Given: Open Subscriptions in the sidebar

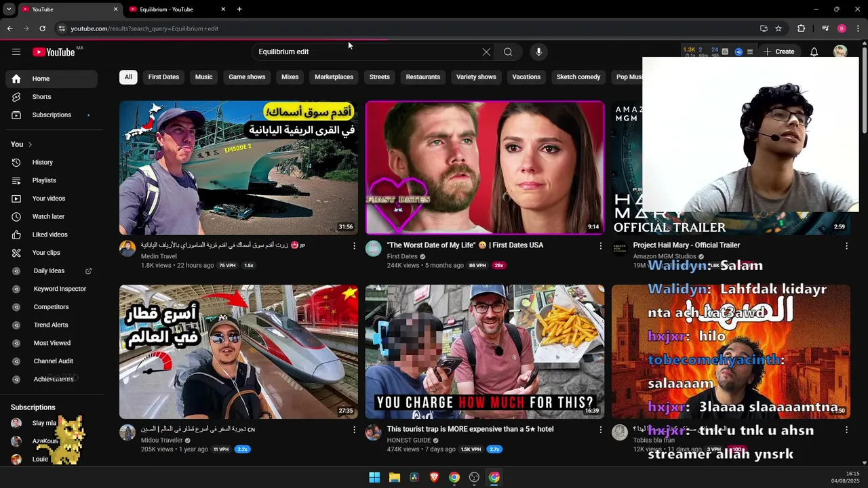Looking at the screenshot, I should pyautogui.click(x=52, y=115).
